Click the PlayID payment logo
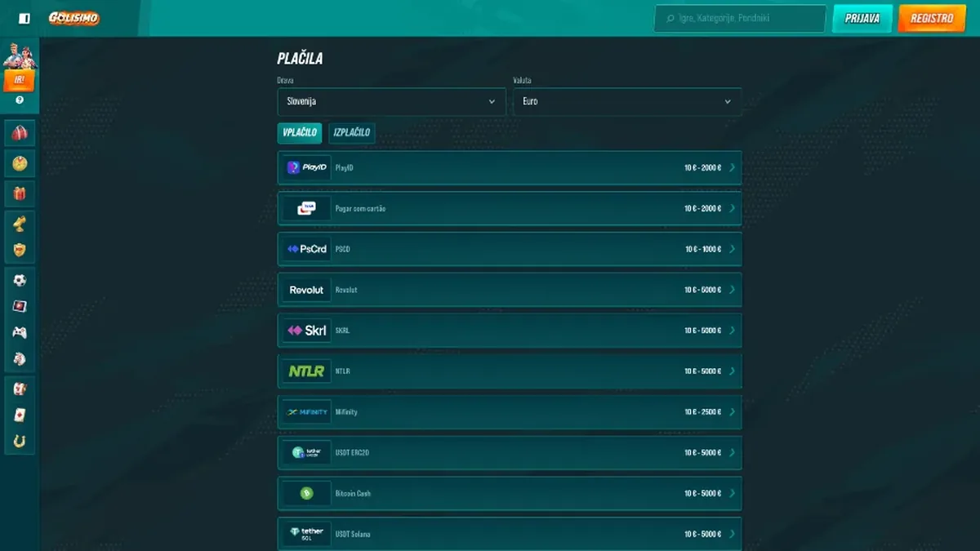Image resolution: width=980 pixels, height=551 pixels. tap(307, 167)
